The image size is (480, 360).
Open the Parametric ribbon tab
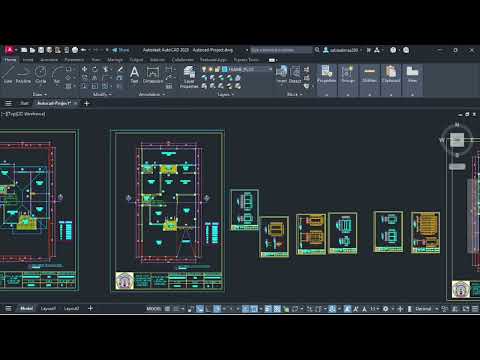[x=74, y=60]
